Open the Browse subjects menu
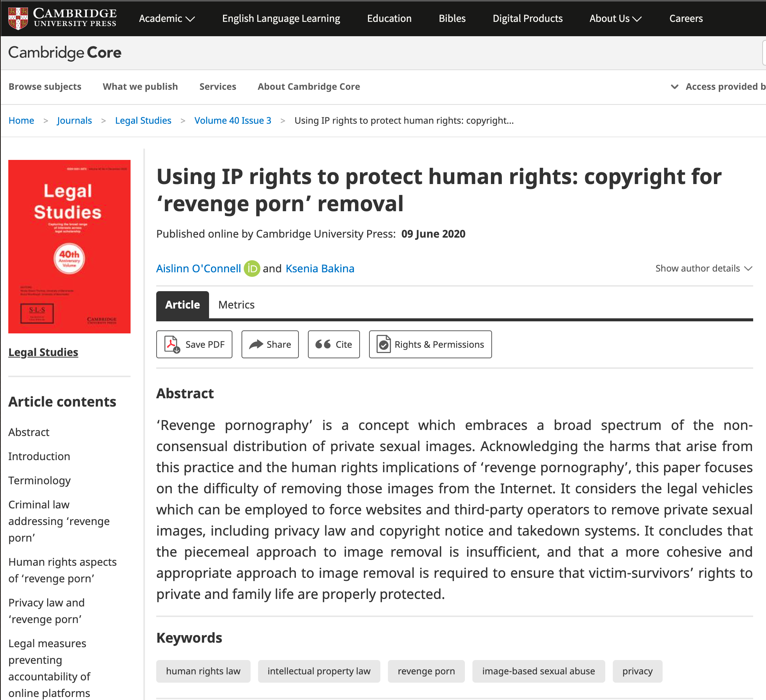The image size is (766, 700). 45,87
